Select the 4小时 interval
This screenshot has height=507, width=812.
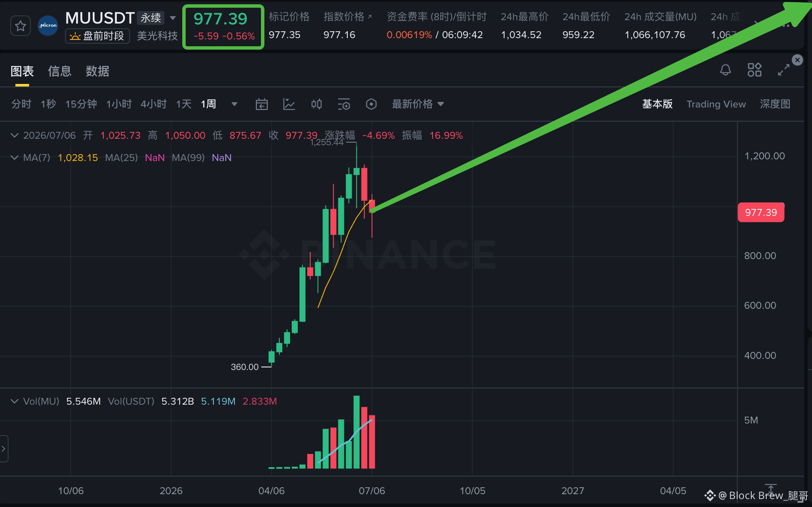coord(154,104)
